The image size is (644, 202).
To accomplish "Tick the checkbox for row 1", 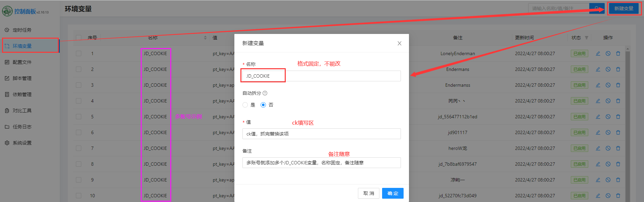I will pos(79,53).
